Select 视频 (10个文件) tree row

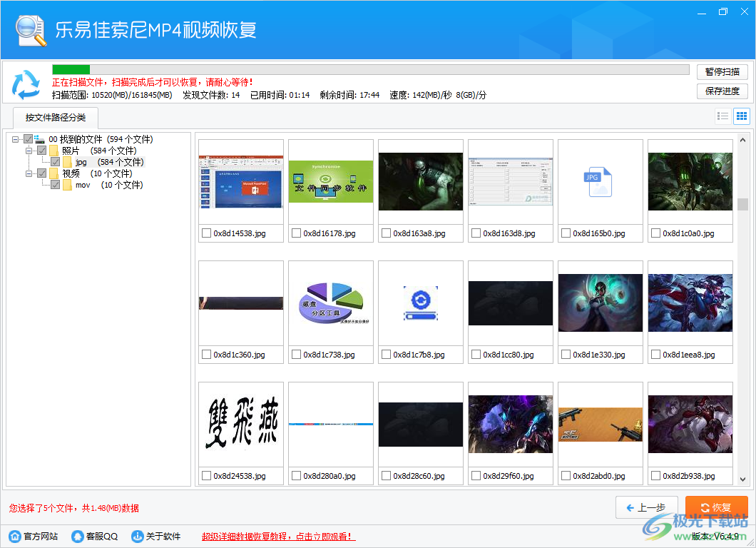pos(97,173)
